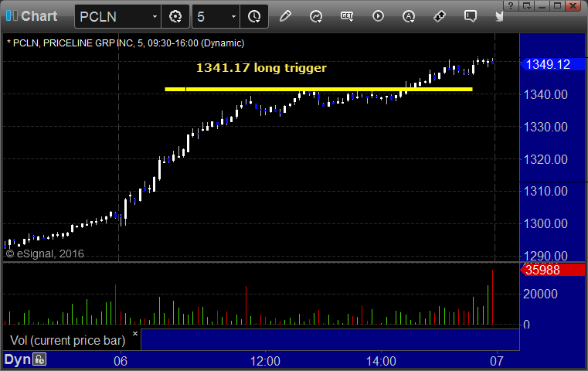Click the bar replay play icon

point(378,16)
